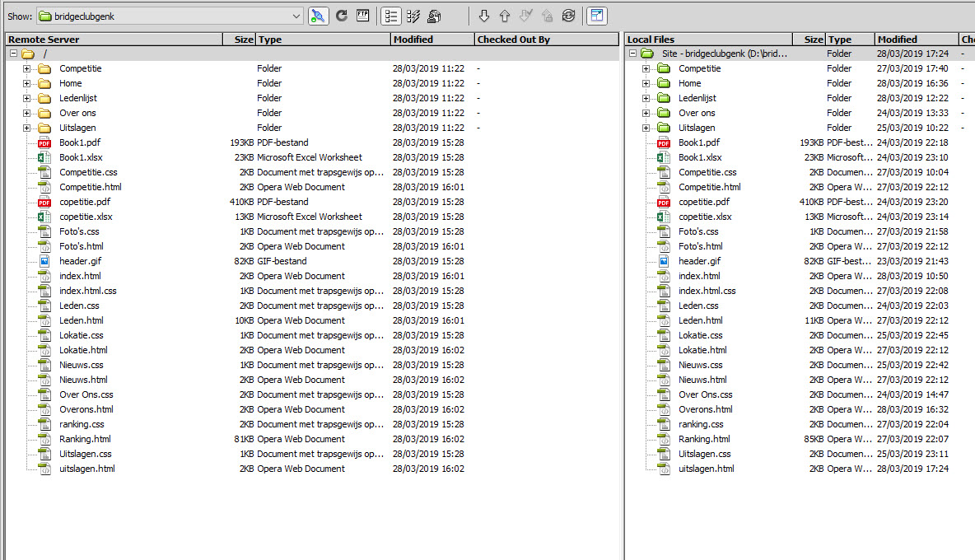This screenshot has width=975, height=560.
Task: Switch to Site Files view icon
Action: [391, 16]
